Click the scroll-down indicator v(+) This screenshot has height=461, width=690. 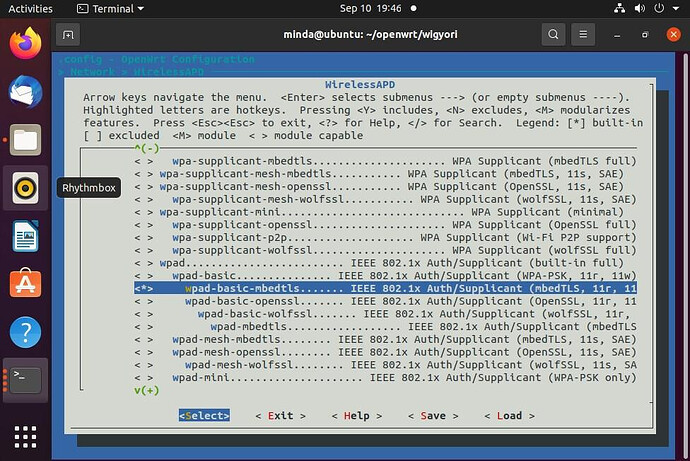(147, 391)
